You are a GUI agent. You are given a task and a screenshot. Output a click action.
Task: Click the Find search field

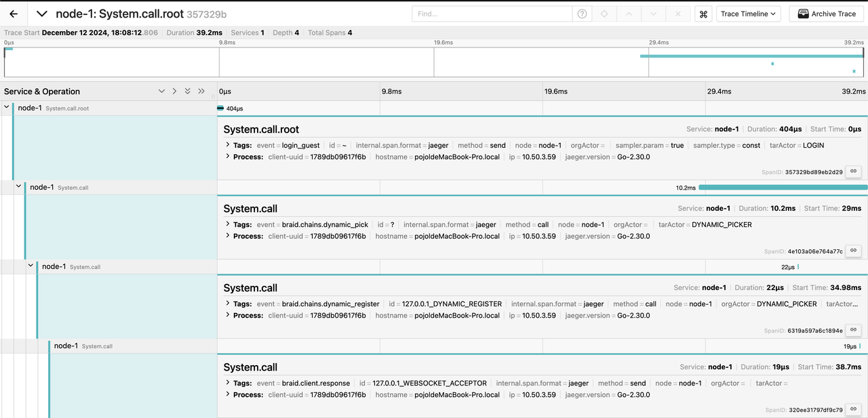[493, 14]
